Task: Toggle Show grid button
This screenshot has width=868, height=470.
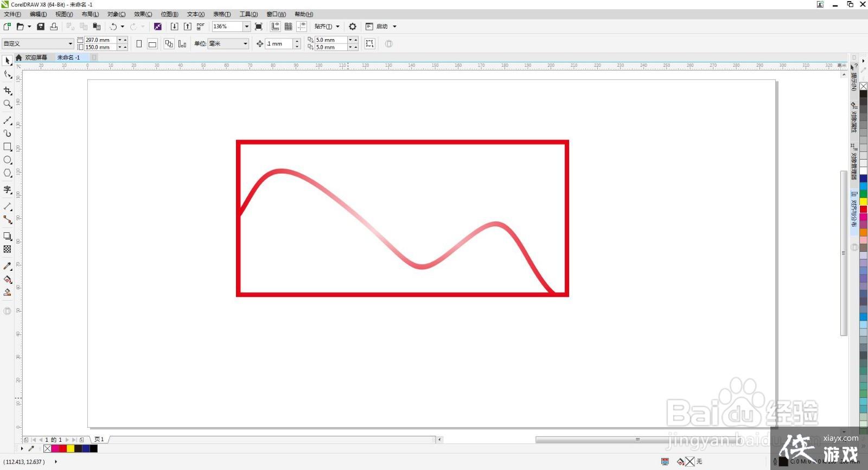Action: pos(289,26)
